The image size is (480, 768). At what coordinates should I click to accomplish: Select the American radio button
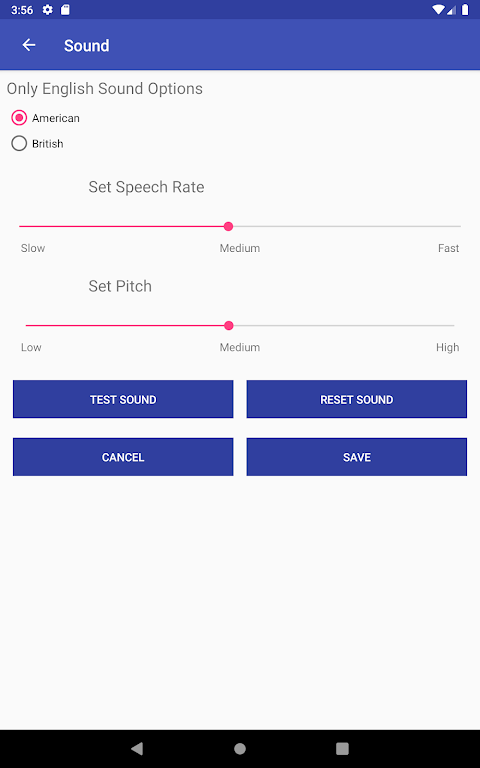click(x=19, y=118)
